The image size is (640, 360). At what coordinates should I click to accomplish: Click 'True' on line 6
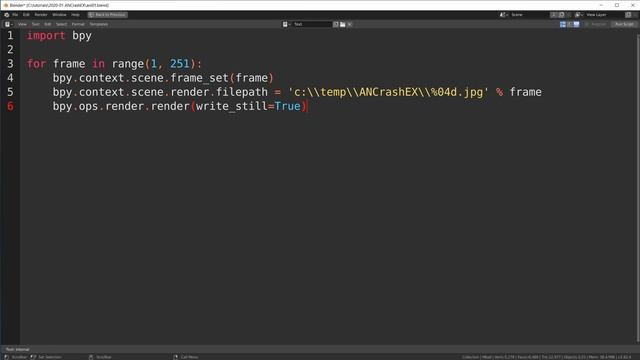click(x=287, y=106)
